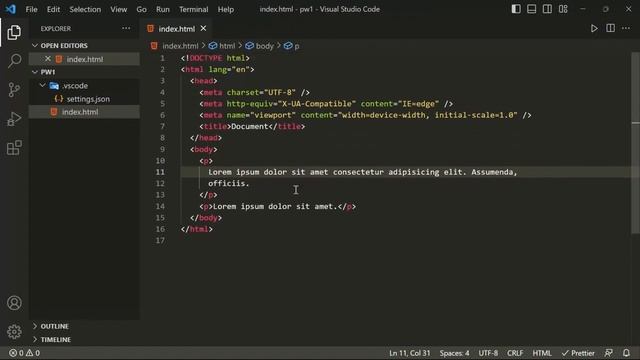This screenshot has width=640, height=360.
Task: Open Run and Debug view
Action: tap(14, 119)
